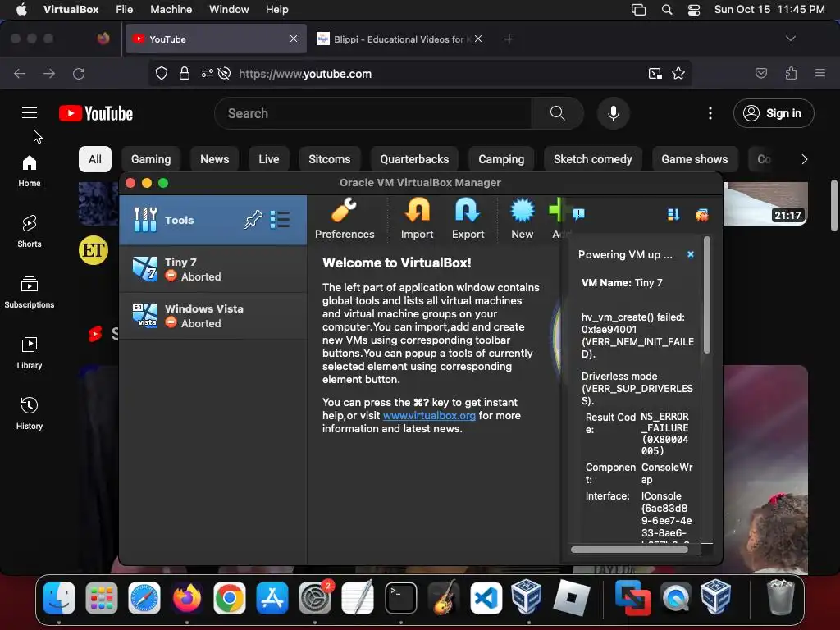Select the Game shows filter chip

click(x=694, y=159)
